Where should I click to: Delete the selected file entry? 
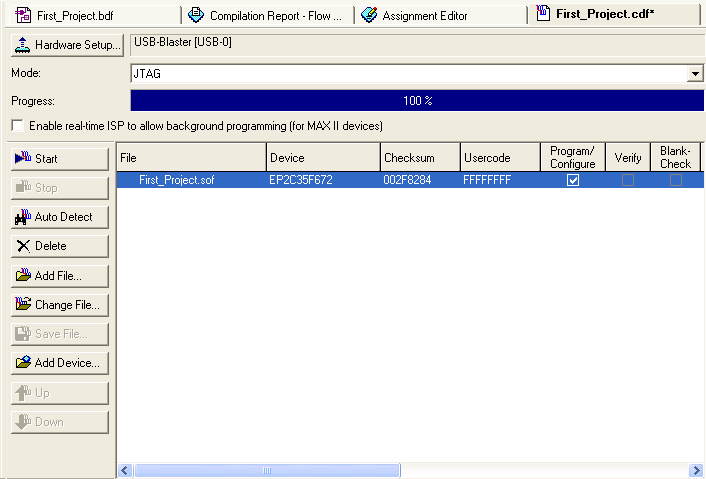pos(59,246)
